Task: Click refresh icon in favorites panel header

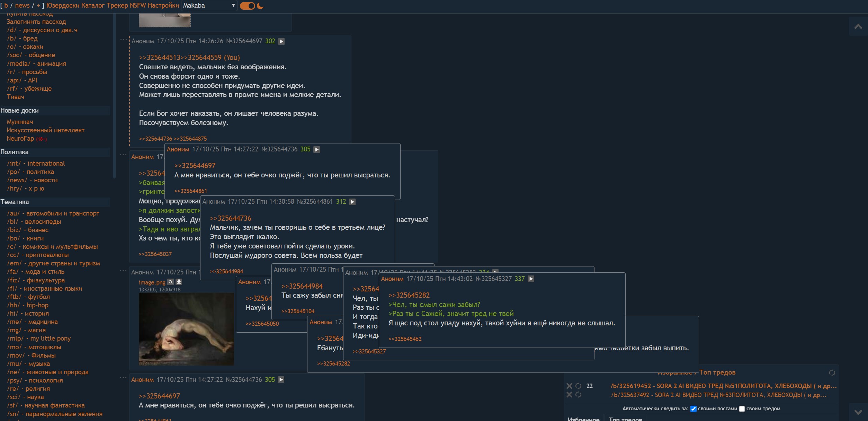Action: (832, 373)
